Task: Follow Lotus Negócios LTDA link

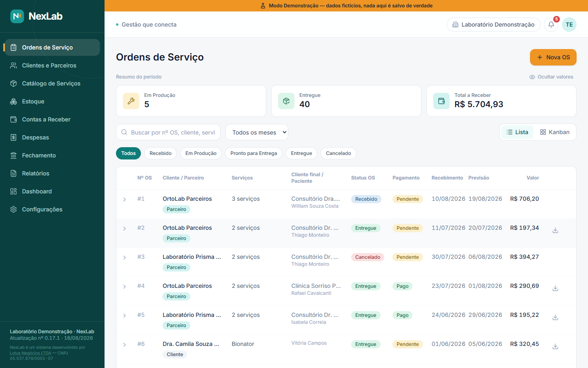Action: 31,353
